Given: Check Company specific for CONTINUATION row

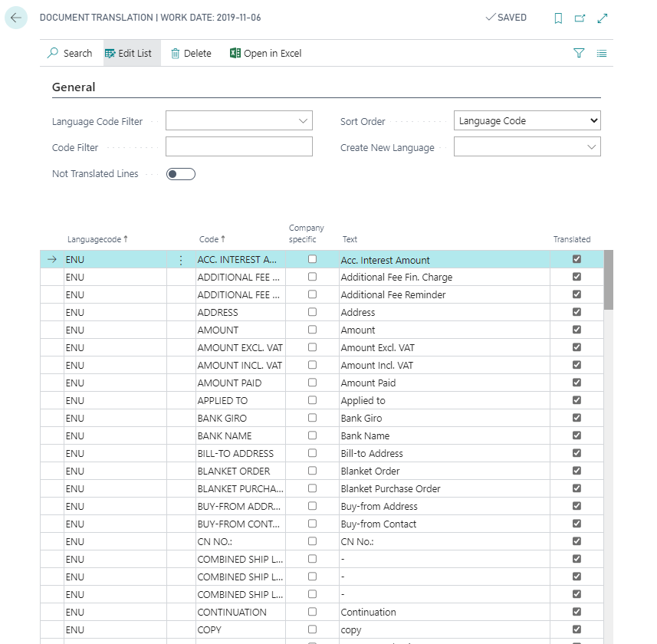Looking at the screenshot, I should tap(312, 612).
